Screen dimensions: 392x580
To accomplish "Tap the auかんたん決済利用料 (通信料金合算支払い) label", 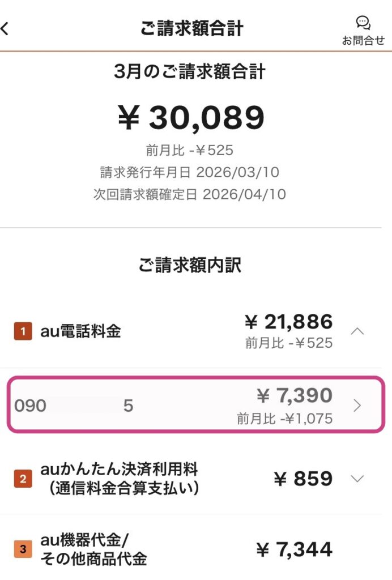I will tap(119, 479).
